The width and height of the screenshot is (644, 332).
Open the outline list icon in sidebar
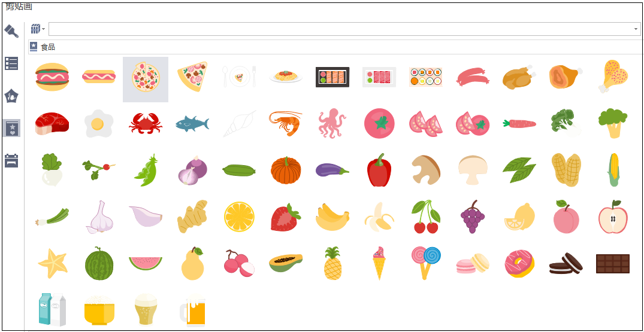pos(11,63)
